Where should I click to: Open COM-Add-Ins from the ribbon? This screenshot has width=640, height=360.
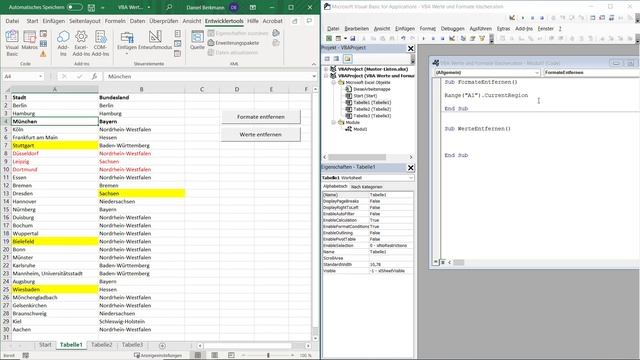coord(100,43)
